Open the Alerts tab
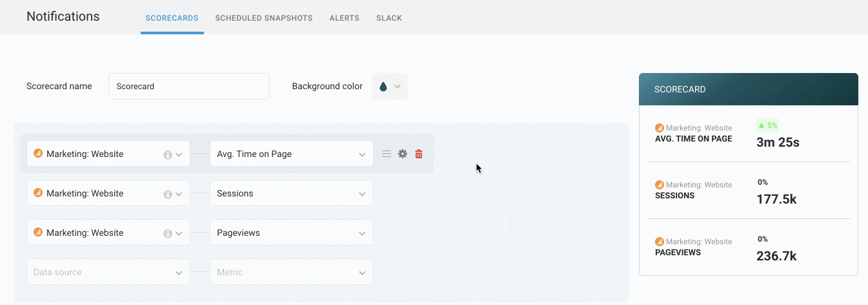868x305 pixels. click(345, 18)
